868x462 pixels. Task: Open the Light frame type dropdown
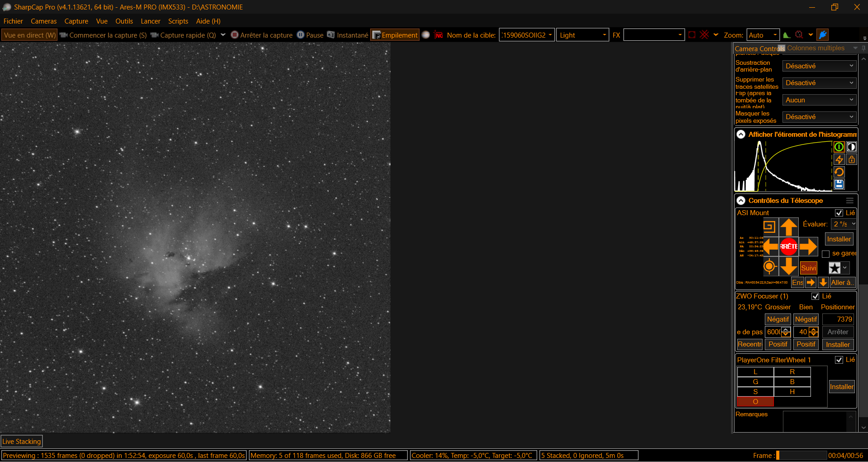point(582,35)
